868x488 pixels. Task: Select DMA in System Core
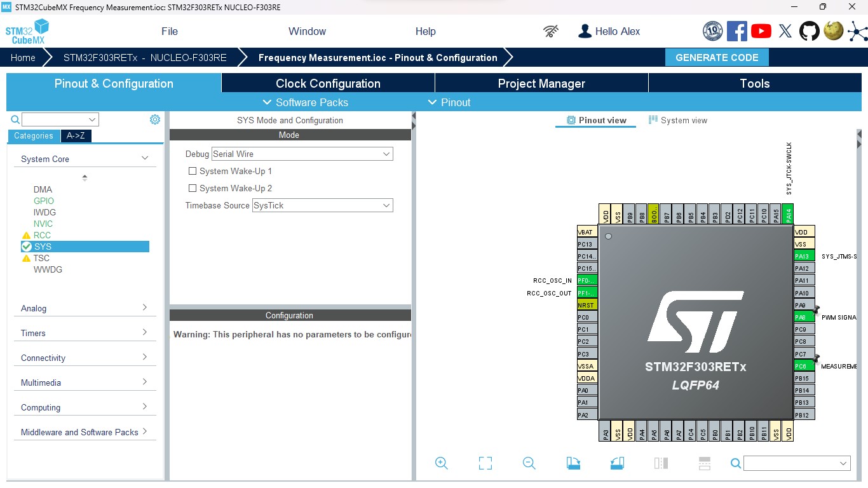click(x=43, y=189)
